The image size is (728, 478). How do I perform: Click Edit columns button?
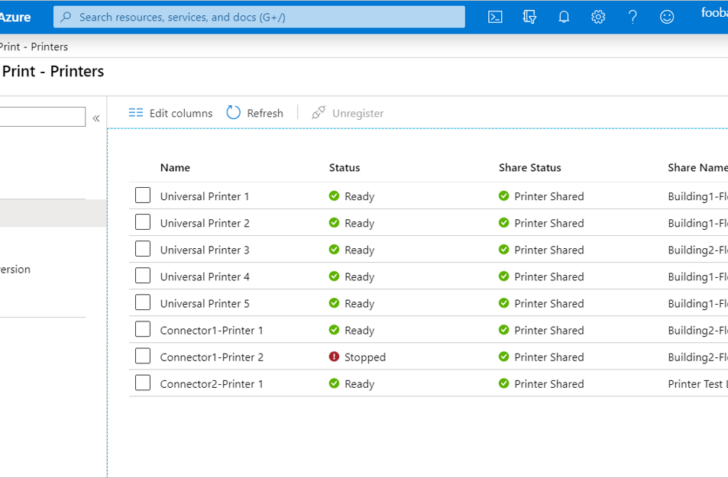click(x=170, y=113)
